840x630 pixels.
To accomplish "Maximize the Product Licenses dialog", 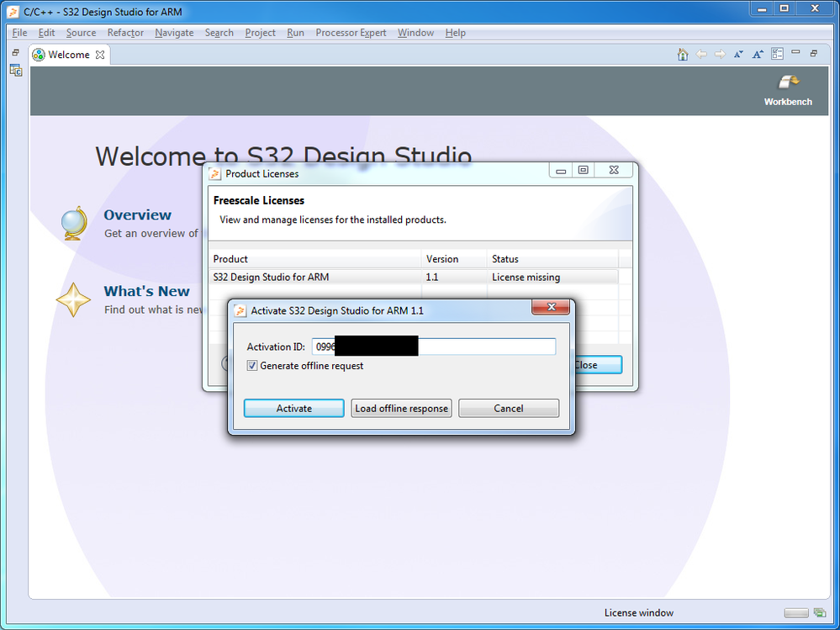I will [x=584, y=171].
